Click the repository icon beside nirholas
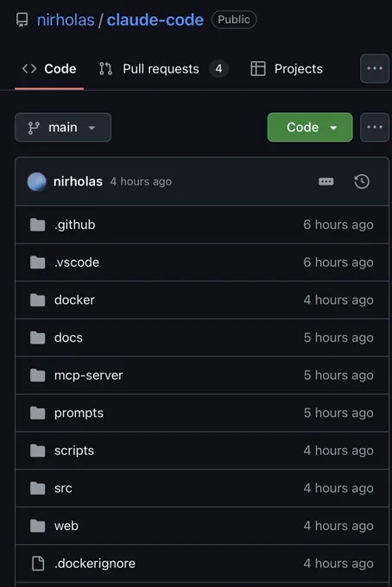This screenshot has width=392, height=587. click(22, 20)
